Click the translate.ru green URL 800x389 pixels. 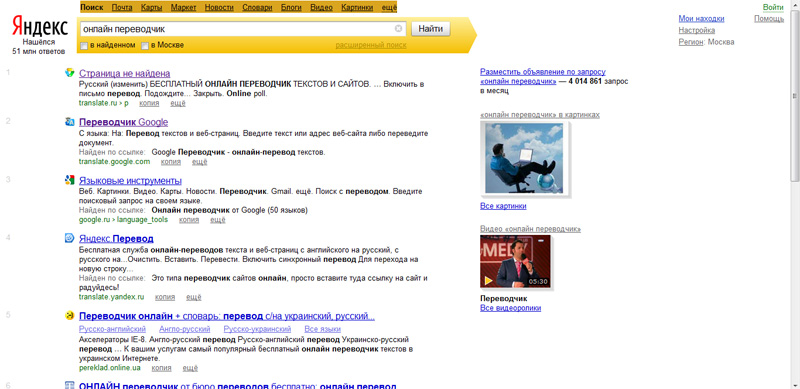point(104,103)
